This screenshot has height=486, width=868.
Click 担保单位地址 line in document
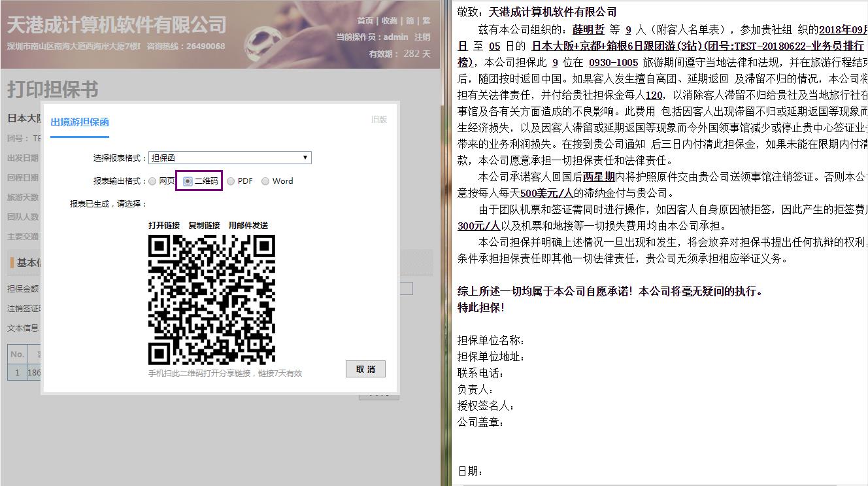(x=491, y=357)
